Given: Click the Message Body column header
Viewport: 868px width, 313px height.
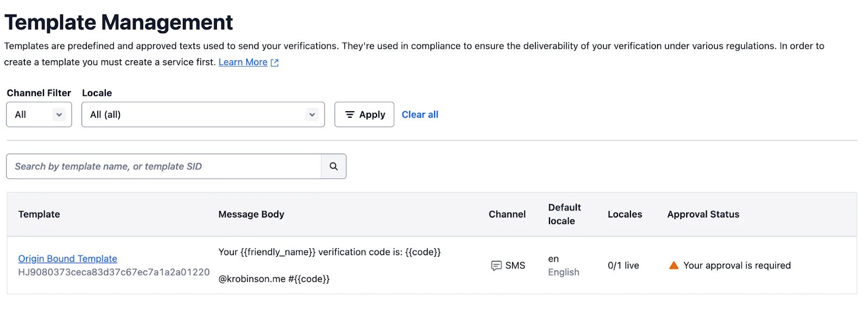Looking at the screenshot, I should (x=251, y=214).
